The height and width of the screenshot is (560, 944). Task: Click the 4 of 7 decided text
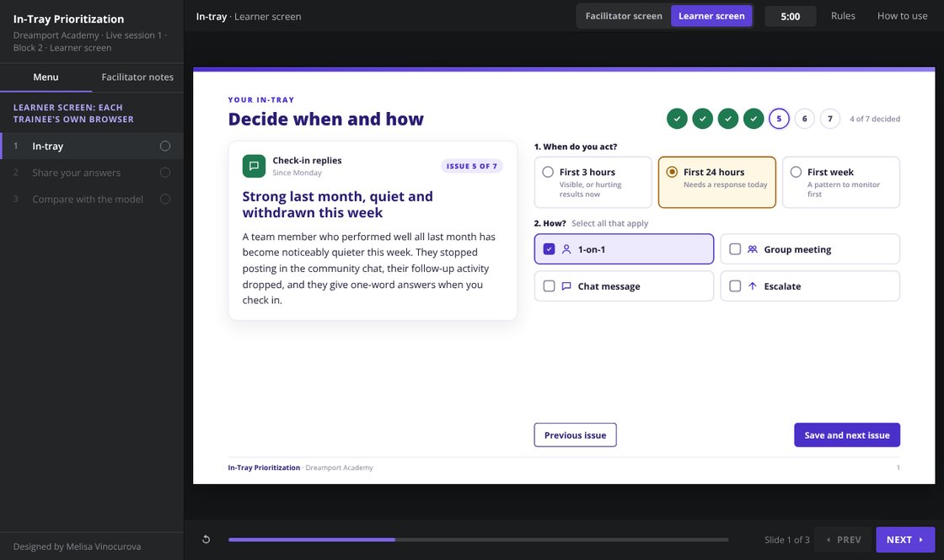click(x=875, y=119)
